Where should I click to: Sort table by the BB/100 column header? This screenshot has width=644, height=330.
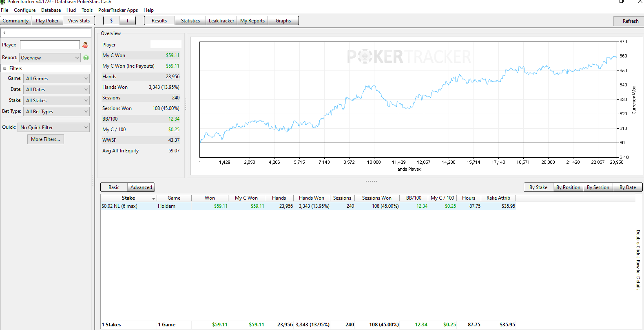tap(414, 198)
